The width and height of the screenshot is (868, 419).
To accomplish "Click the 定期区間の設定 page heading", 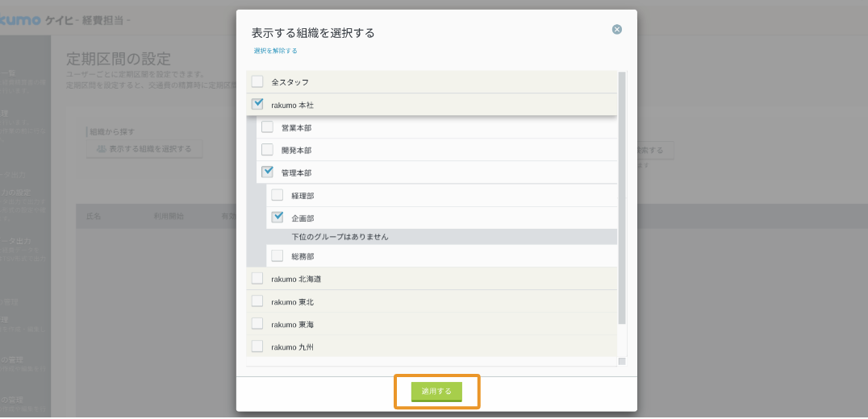I will [119, 59].
